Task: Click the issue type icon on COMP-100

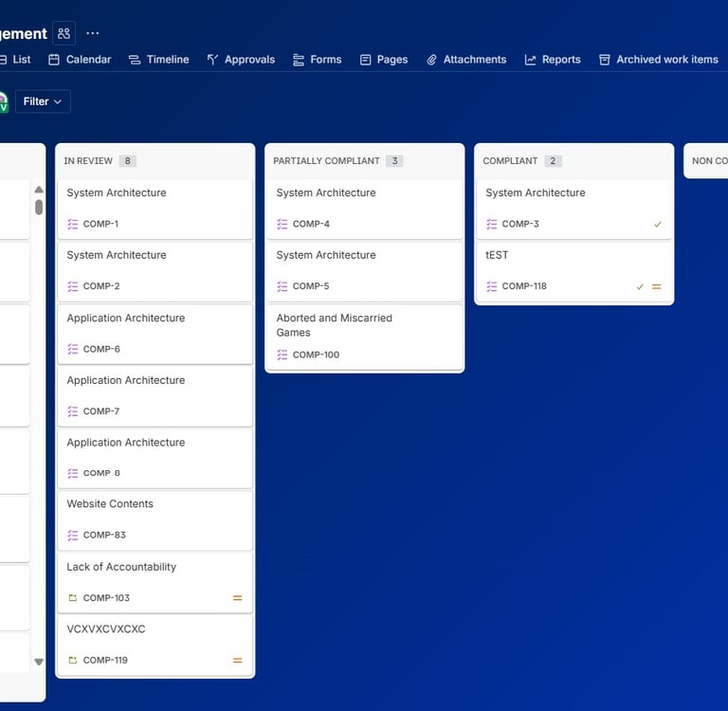Action: (x=282, y=355)
